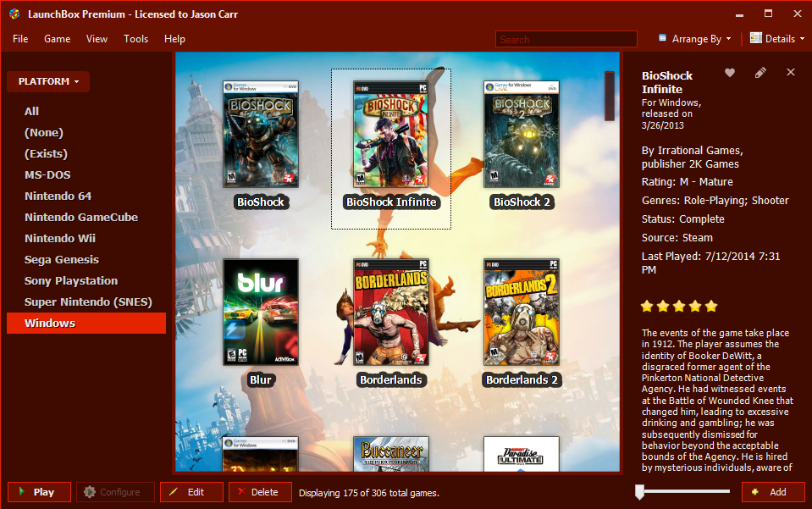Open the BioShock box art
Viewport: 812px width, 509px height.
tap(261, 134)
